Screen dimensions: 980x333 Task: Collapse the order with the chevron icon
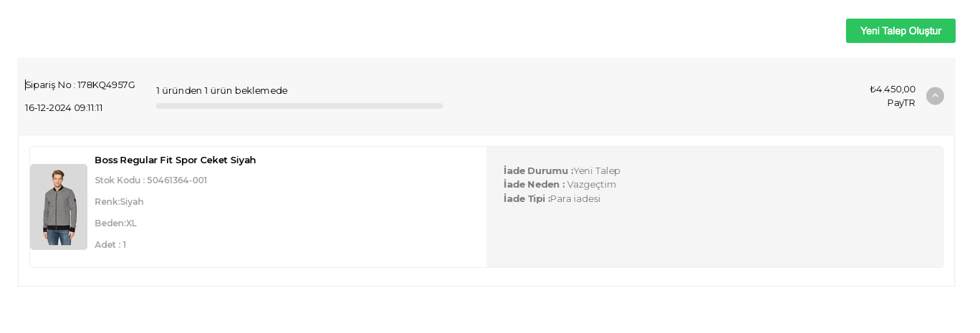click(x=935, y=96)
